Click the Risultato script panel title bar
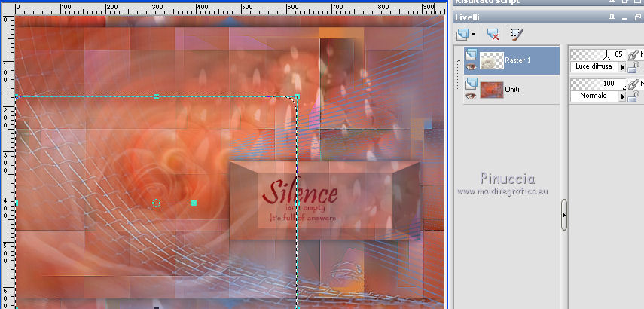This screenshot has height=309, width=644. (548, 2)
